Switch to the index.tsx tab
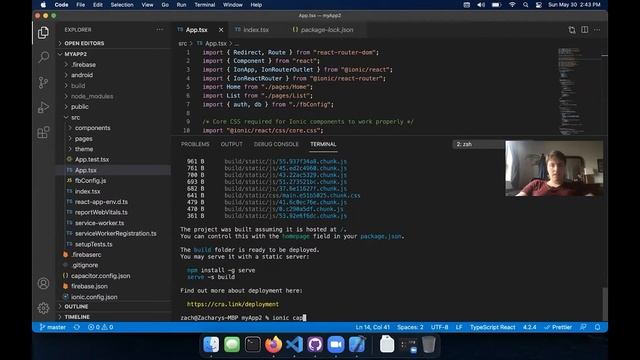This screenshot has height=360, width=640. [x=256, y=30]
